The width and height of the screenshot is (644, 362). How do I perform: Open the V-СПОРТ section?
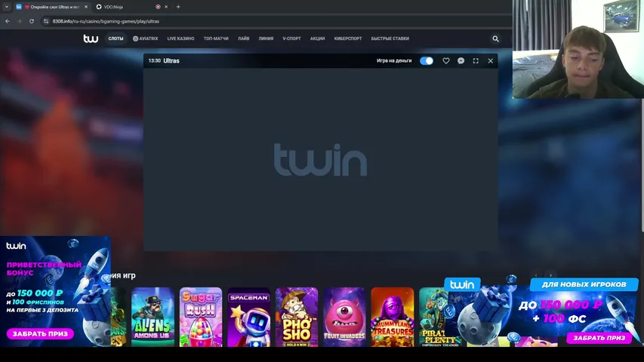click(x=291, y=38)
